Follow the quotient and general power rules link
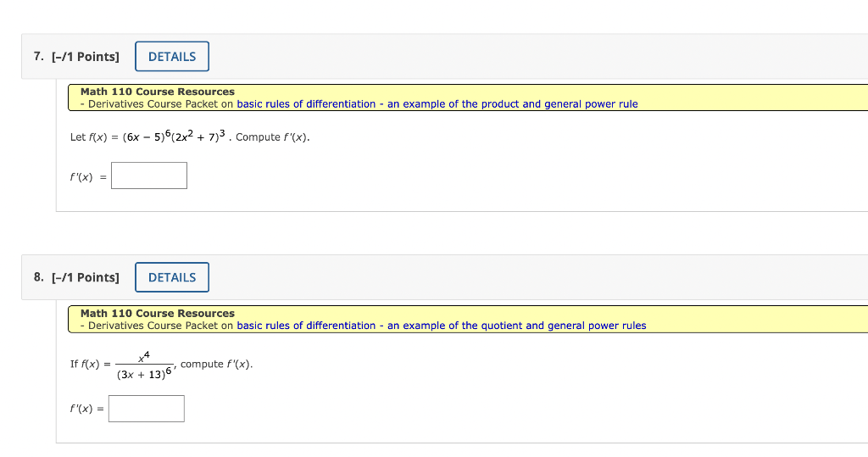 [441, 326]
